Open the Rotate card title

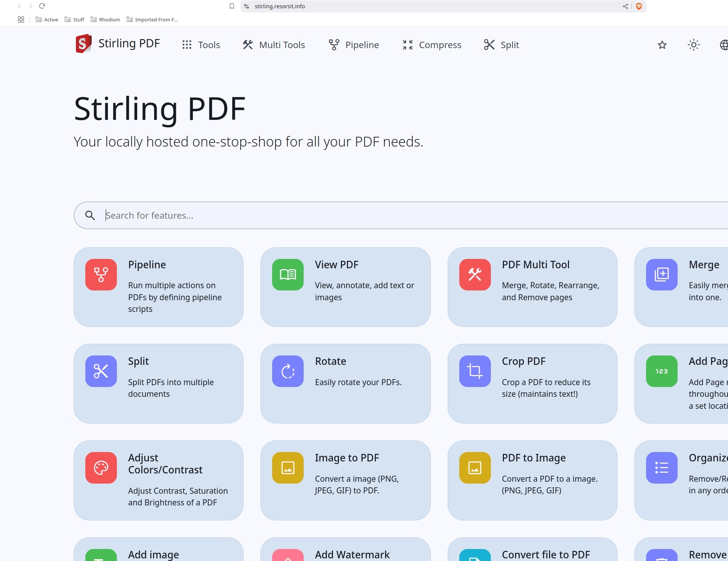click(331, 361)
